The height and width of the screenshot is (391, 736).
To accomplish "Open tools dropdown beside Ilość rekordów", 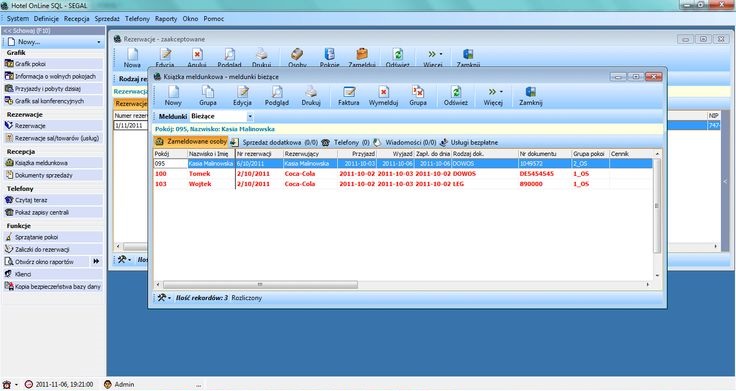I will 164,298.
